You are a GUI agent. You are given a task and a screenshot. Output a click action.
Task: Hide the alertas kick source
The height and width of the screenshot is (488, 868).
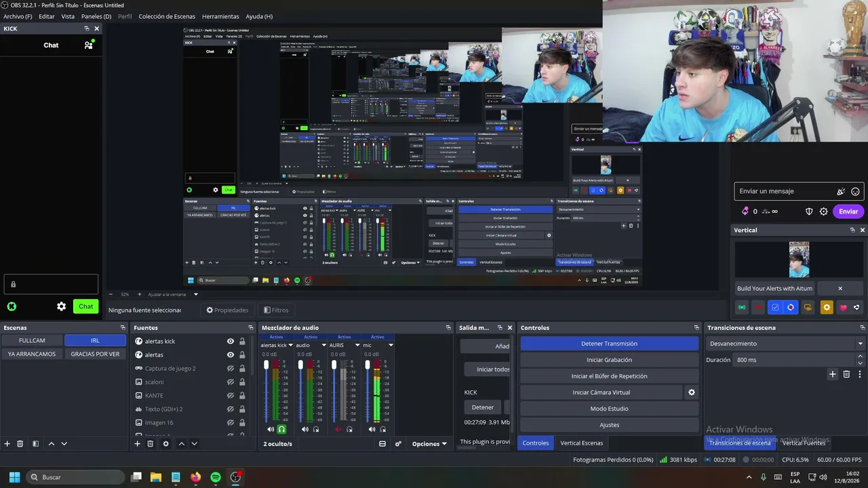pos(231,342)
